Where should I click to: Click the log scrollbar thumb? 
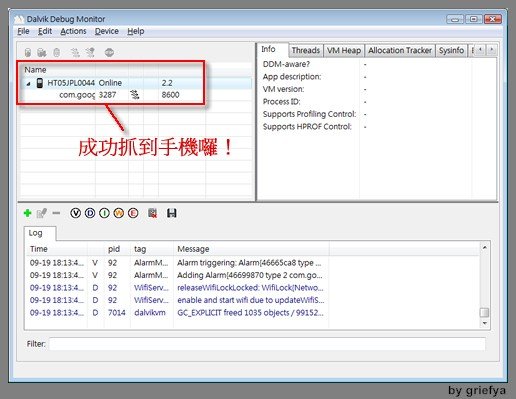point(484,312)
